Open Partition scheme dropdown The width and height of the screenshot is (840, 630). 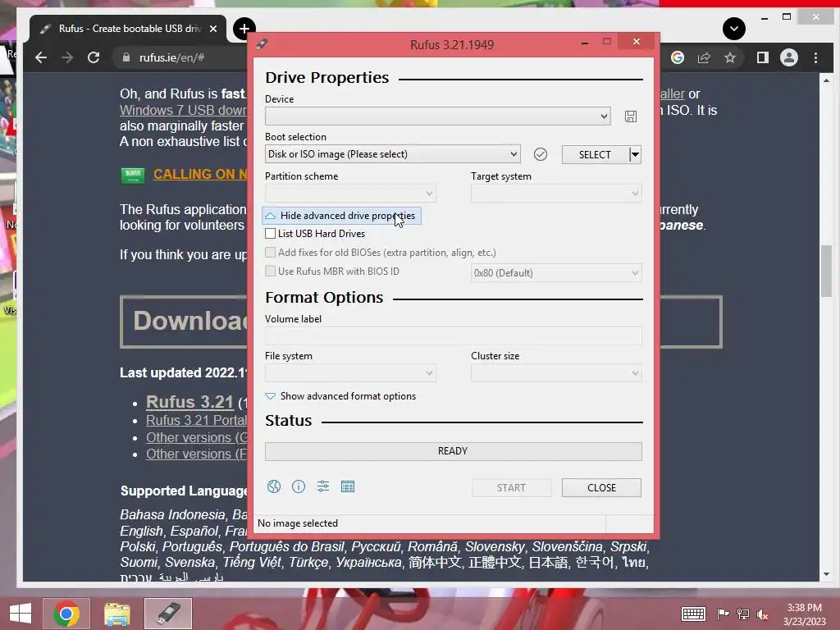[x=350, y=193]
